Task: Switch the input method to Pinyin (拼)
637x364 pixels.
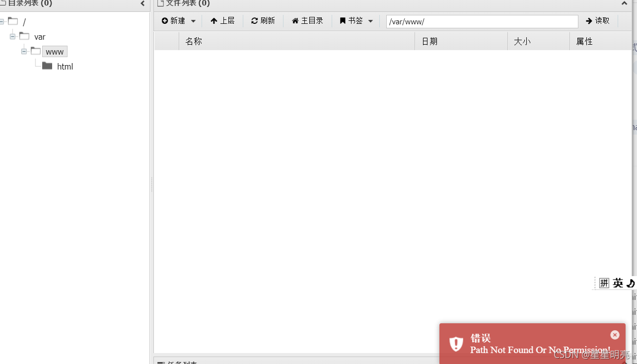Action: pyautogui.click(x=604, y=283)
